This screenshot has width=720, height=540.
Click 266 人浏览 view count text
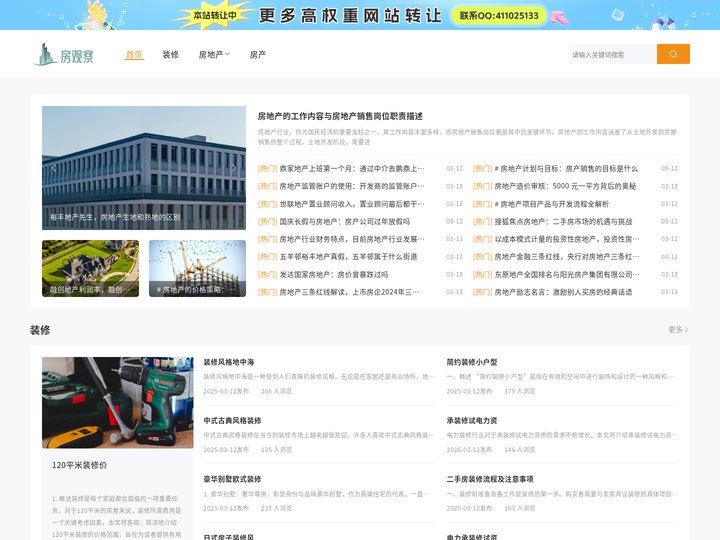pos(276,391)
